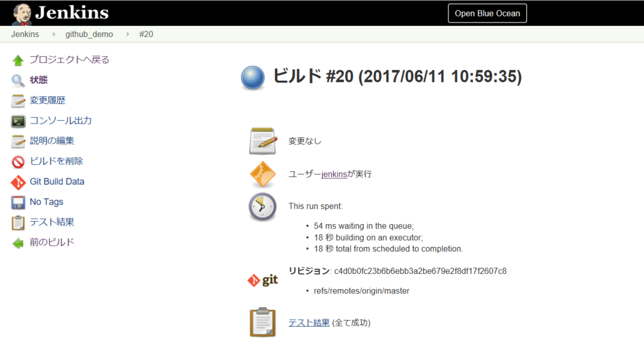Click the green left-arrow icon for 前のビルド
This screenshot has width=644, height=352.
pos(18,243)
